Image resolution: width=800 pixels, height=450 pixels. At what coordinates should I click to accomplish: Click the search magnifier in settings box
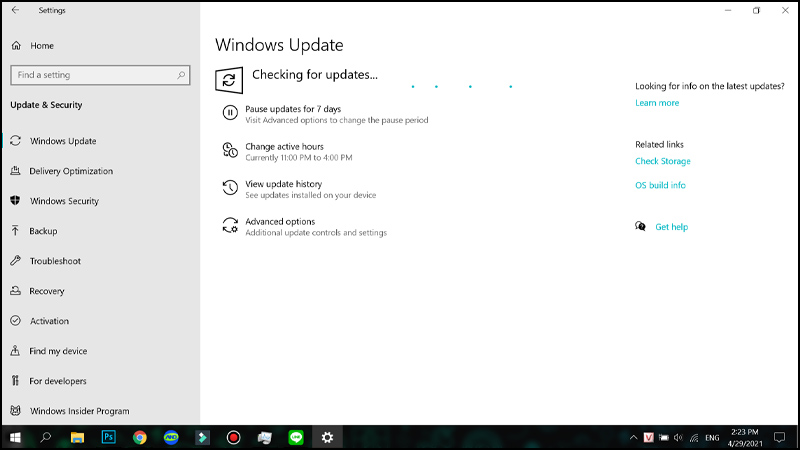pos(181,75)
